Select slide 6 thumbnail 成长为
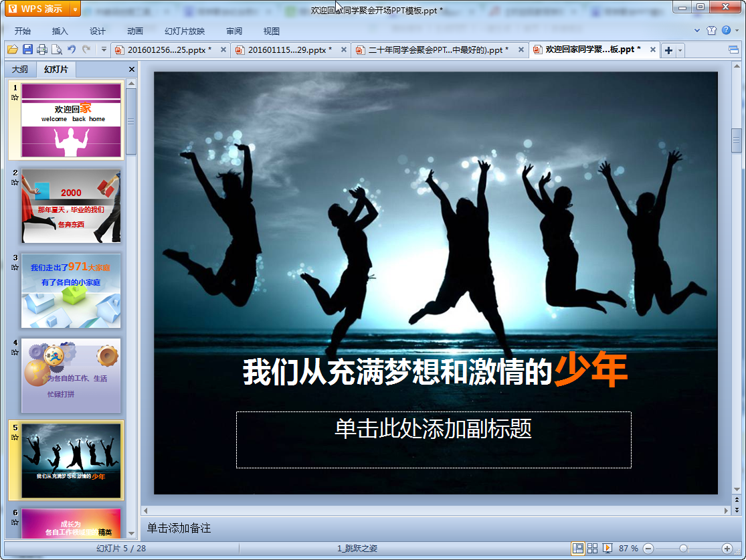The width and height of the screenshot is (746, 560). point(71,523)
